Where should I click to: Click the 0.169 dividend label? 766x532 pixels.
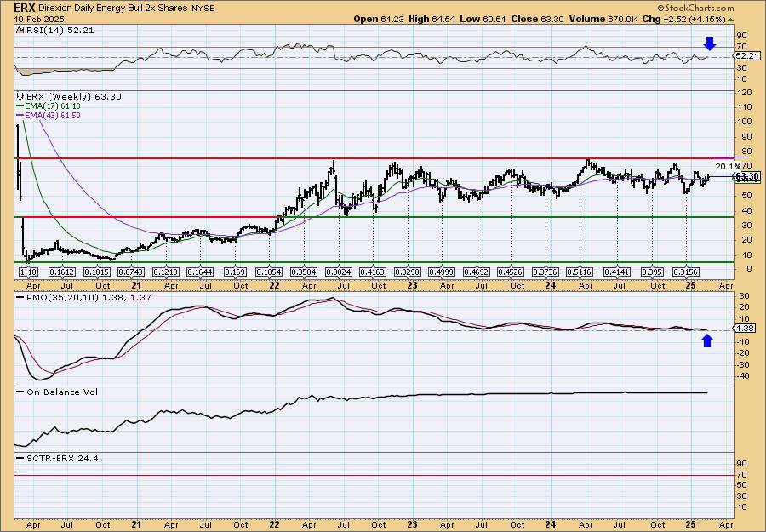pyautogui.click(x=235, y=272)
